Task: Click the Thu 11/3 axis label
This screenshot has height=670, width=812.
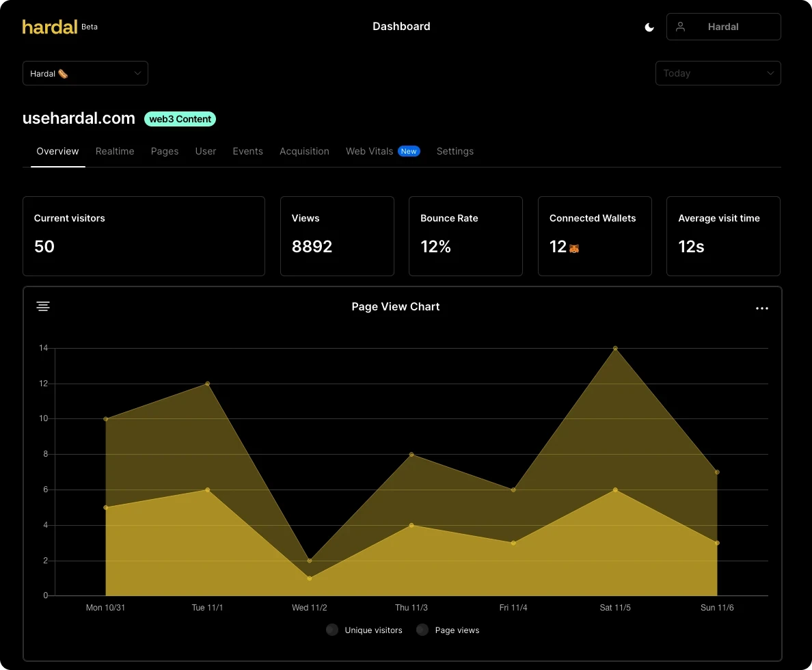Action: [411, 607]
